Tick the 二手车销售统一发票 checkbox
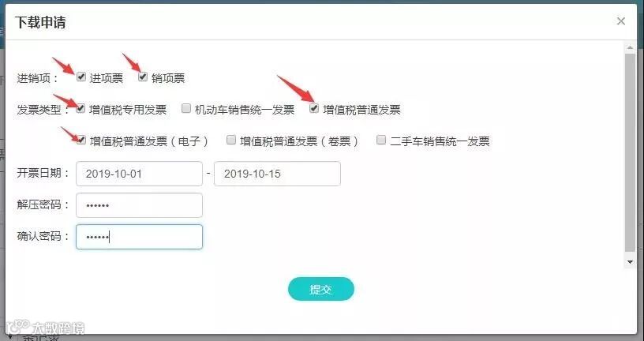This screenshot has width=644, height=341. 381,140
